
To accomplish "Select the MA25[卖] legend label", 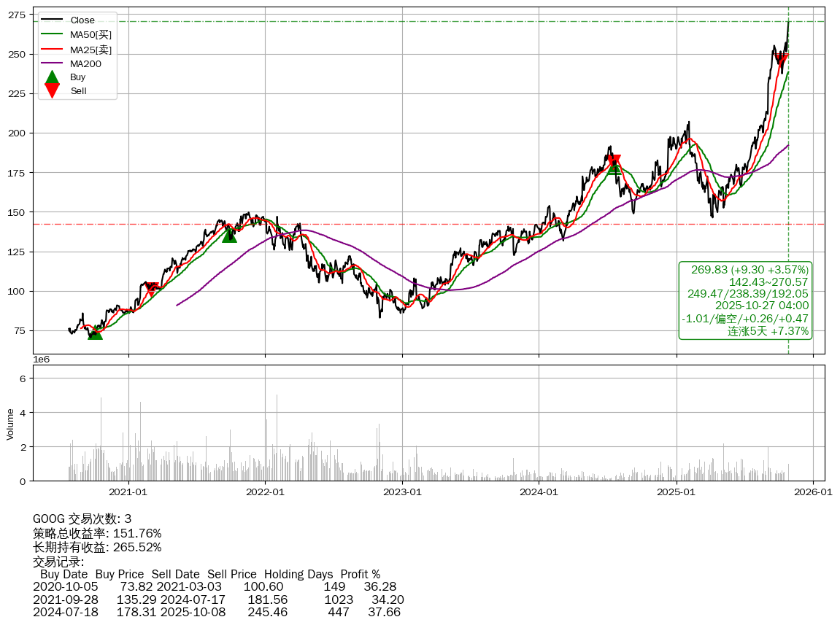I will coord(90,50).
